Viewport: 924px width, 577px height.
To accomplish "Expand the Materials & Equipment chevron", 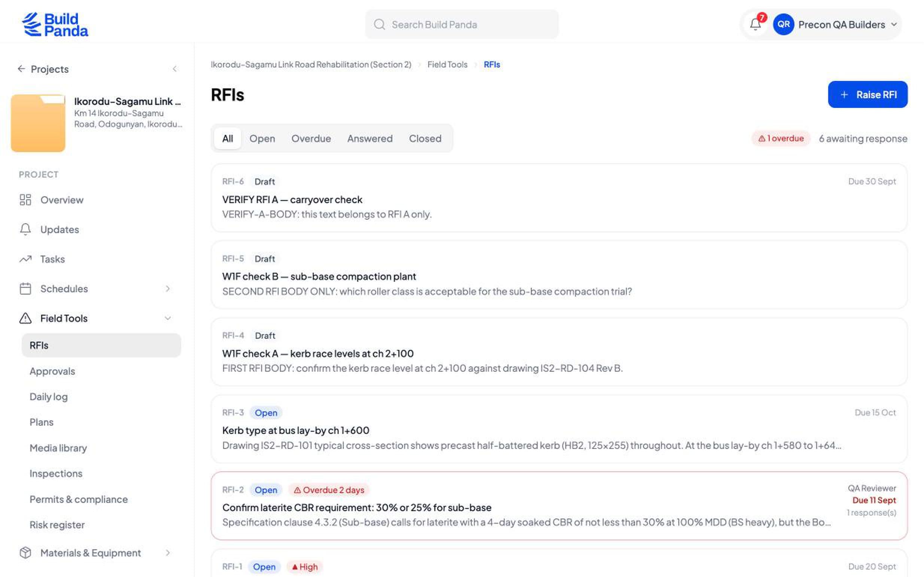I will (x=168, y=553).
